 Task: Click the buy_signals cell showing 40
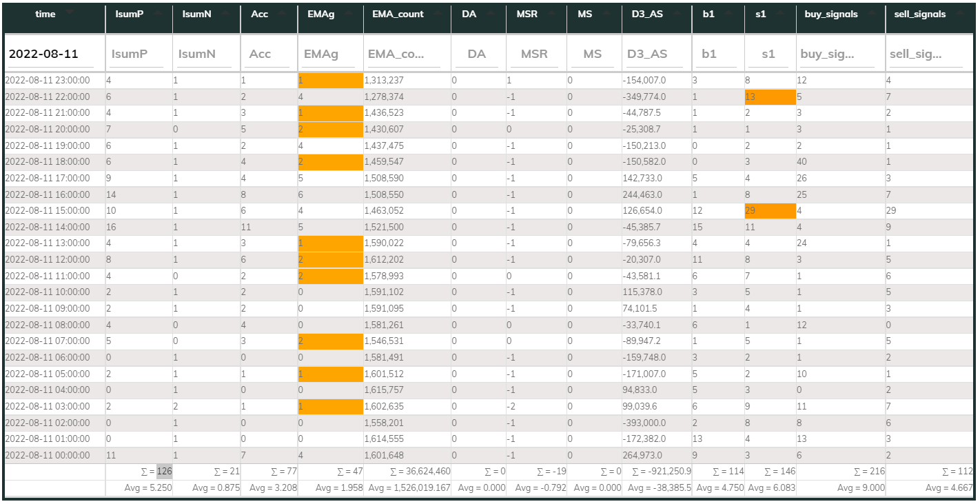(x=840, y=162)
